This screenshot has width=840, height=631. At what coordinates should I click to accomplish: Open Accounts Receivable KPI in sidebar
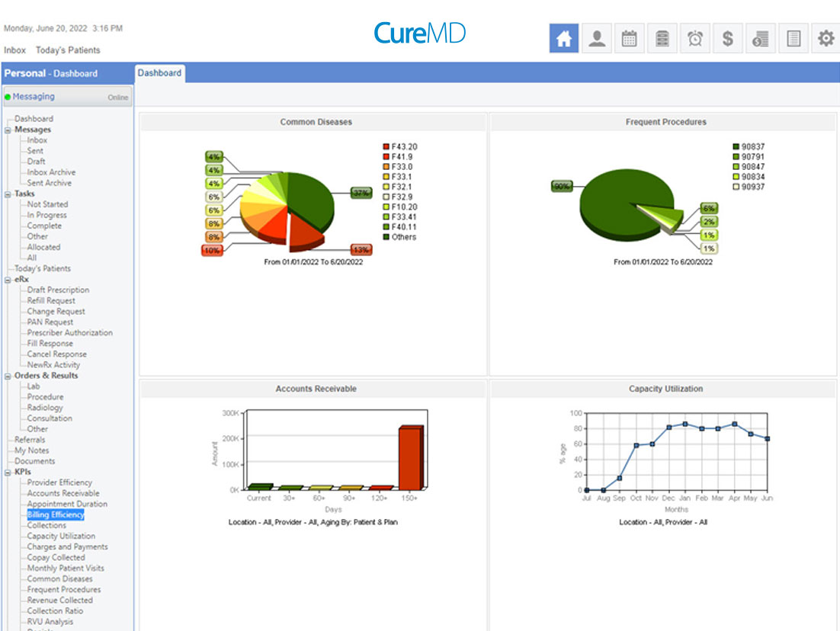pos(63,493)
